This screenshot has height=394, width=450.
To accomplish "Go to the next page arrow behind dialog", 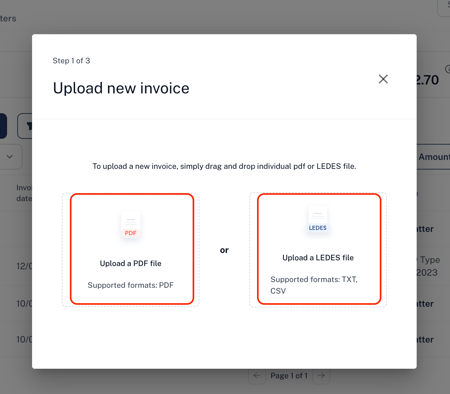I will pyautogui.click(x=321, y=376).
